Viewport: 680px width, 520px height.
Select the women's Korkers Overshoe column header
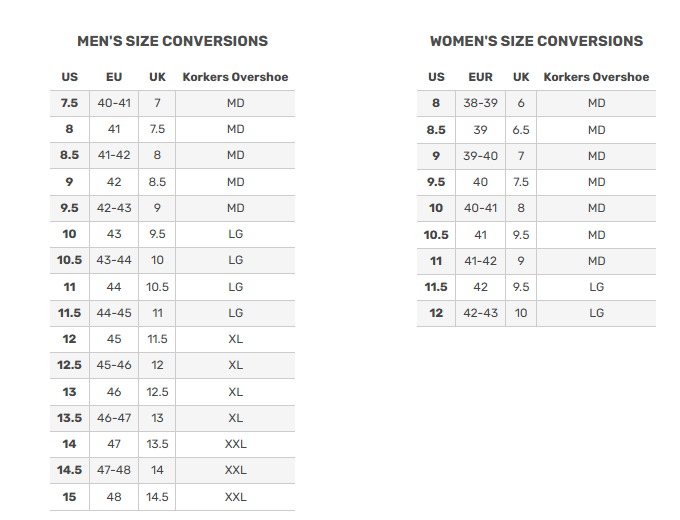(596, 77)
